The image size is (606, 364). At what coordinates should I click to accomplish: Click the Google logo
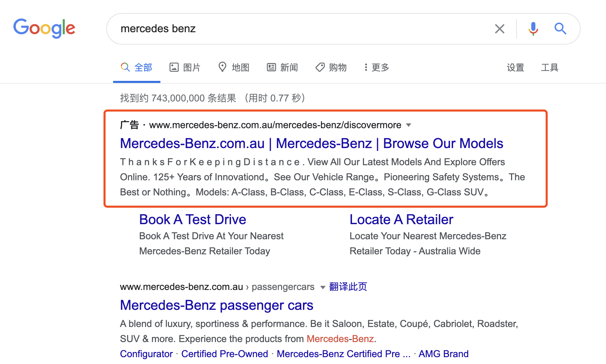(x=44, y=28)
